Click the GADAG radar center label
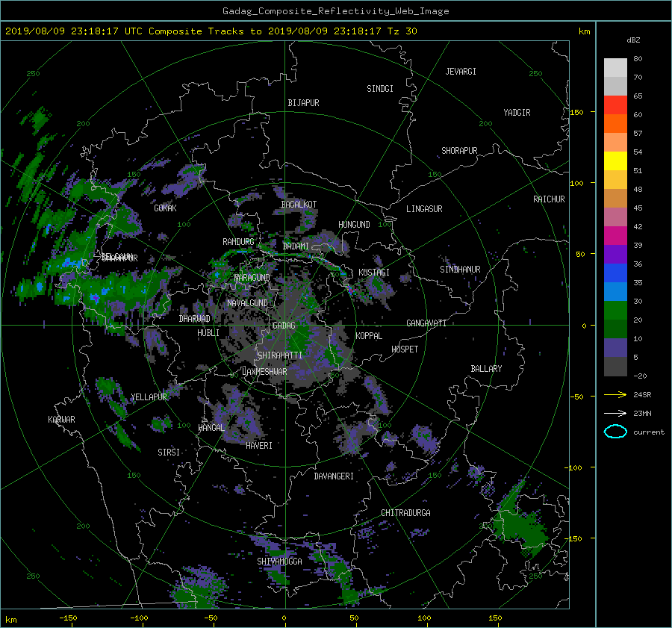 click(x=284, y=326)
